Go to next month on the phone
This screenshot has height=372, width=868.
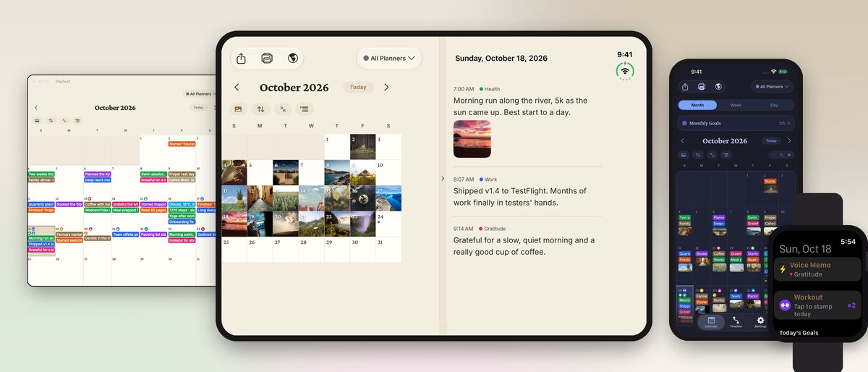coord(789,141)
